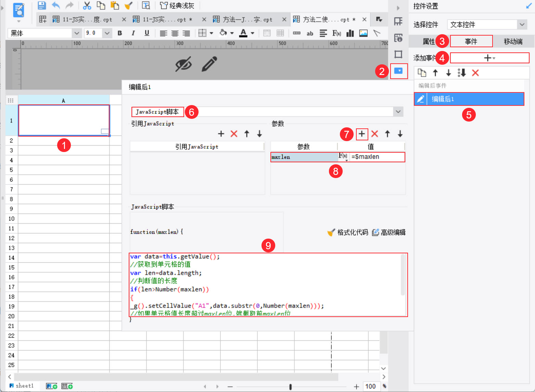Click the Paste clipboard icon
535x392 pixels.
[115, 5]
